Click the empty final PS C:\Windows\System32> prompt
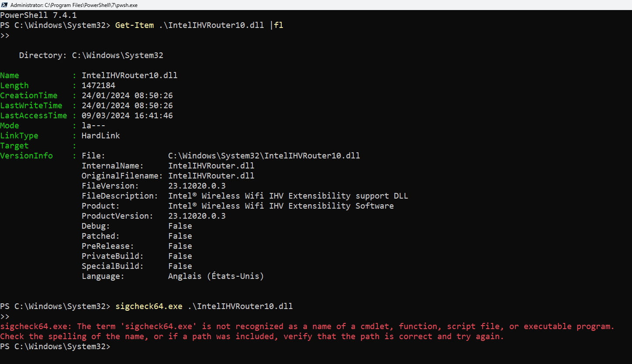Screen dimensions: 632x364 (x=55, y=347)
